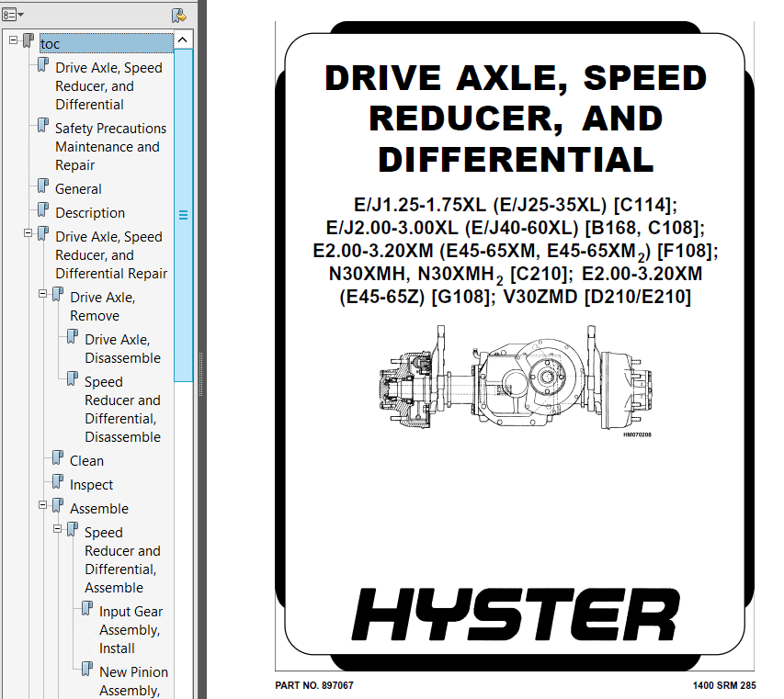
Task: Go to the Clean bookmark
Action: tap(86, 461)
